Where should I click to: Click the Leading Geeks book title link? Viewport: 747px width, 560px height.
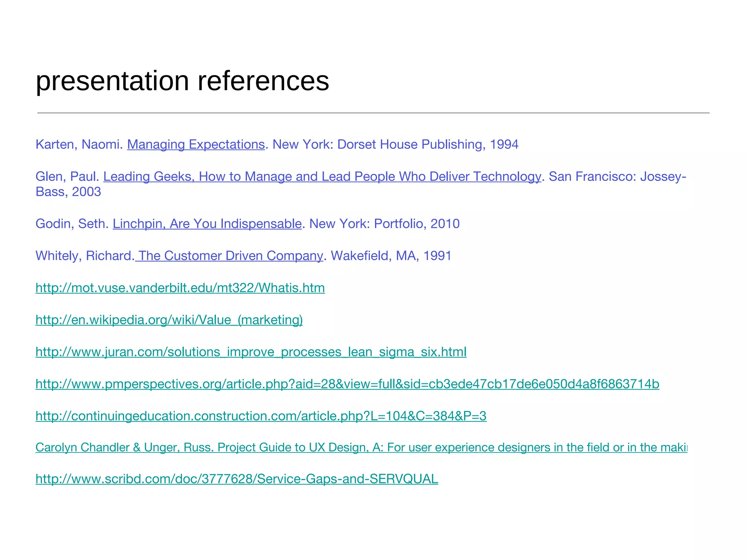click(322, 176)
